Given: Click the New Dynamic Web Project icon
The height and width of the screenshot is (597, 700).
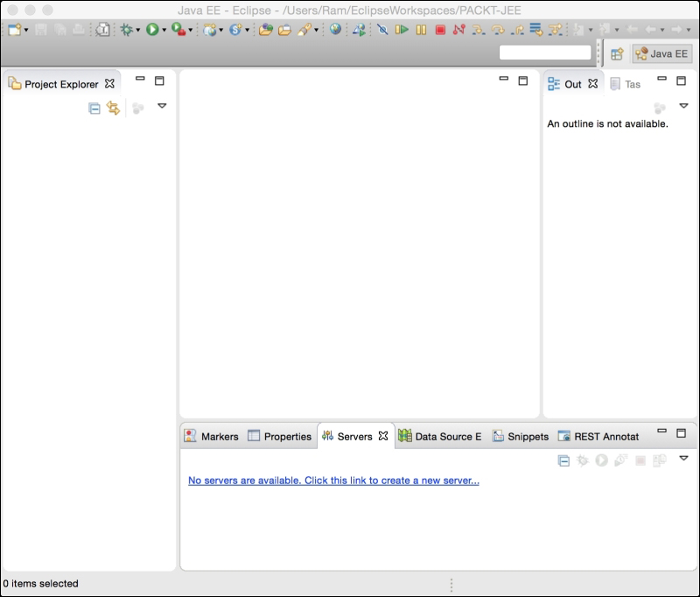Looking at the screenshot, I should point(209,30).
